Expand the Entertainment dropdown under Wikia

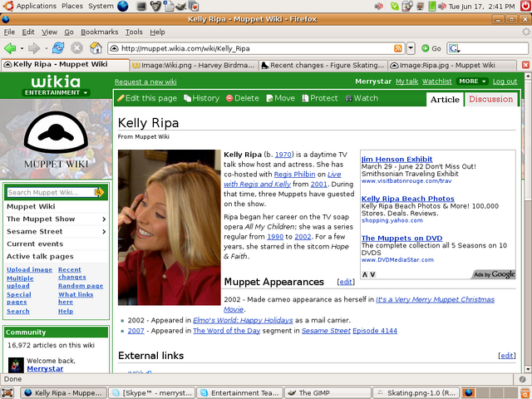click(56, 92)
